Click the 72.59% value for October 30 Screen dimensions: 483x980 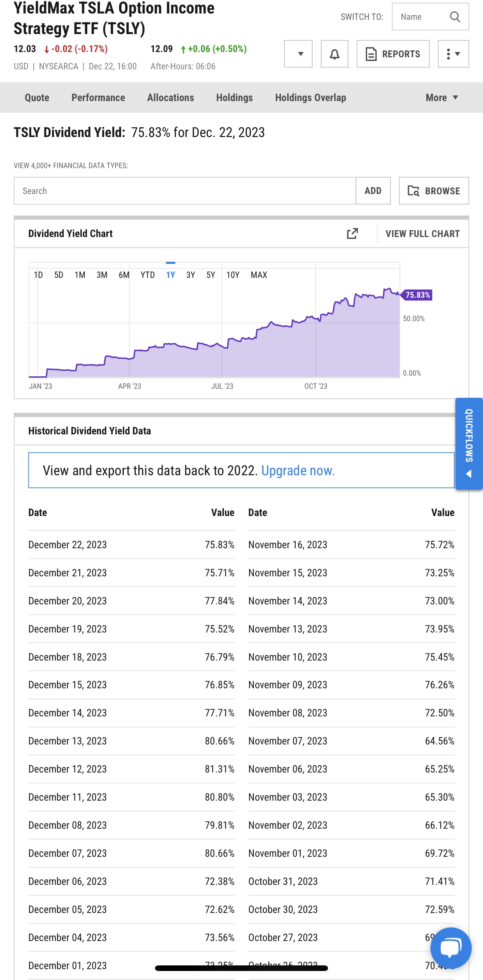click(x=440, y=910)
